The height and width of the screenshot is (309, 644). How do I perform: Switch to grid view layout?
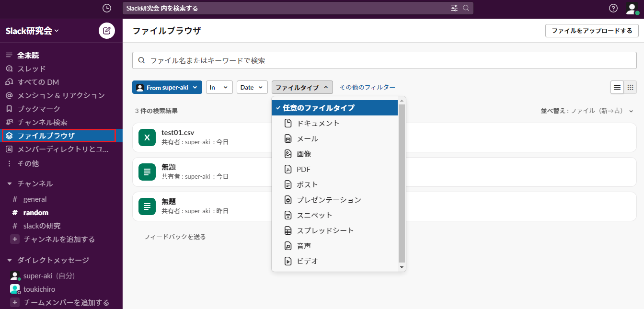tap(631, 87)
